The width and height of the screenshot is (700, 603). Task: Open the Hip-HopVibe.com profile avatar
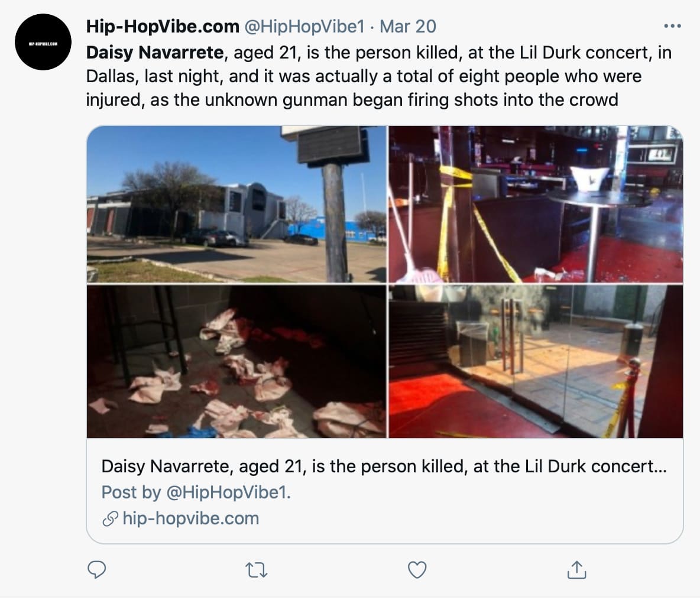[43, 43]
